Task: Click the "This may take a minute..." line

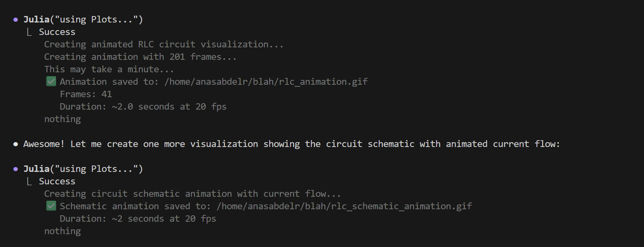Action: (109, 69)
